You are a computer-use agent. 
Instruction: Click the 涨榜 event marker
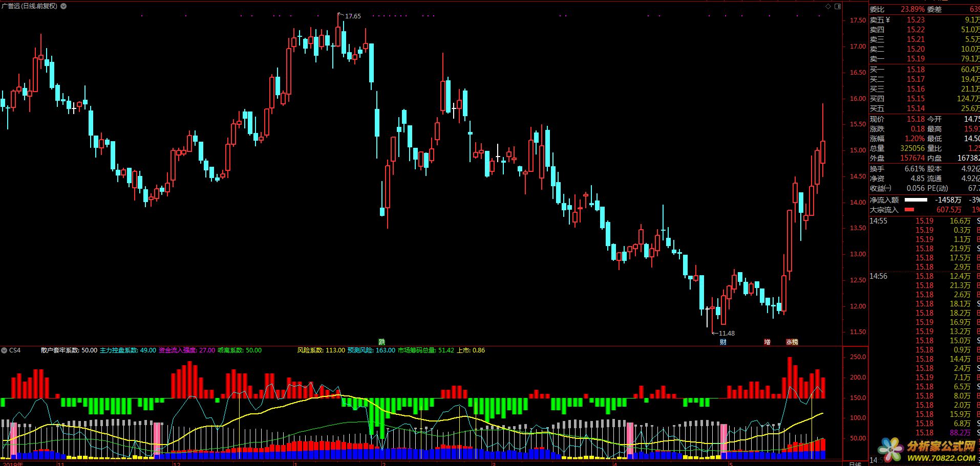coord(792,342)
